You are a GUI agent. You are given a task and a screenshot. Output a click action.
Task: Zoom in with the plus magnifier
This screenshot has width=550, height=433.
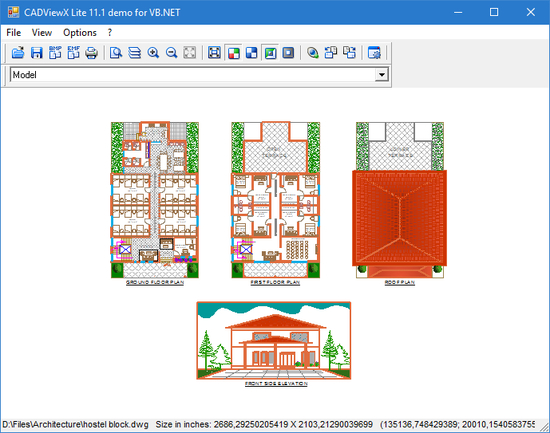point(153,53)
